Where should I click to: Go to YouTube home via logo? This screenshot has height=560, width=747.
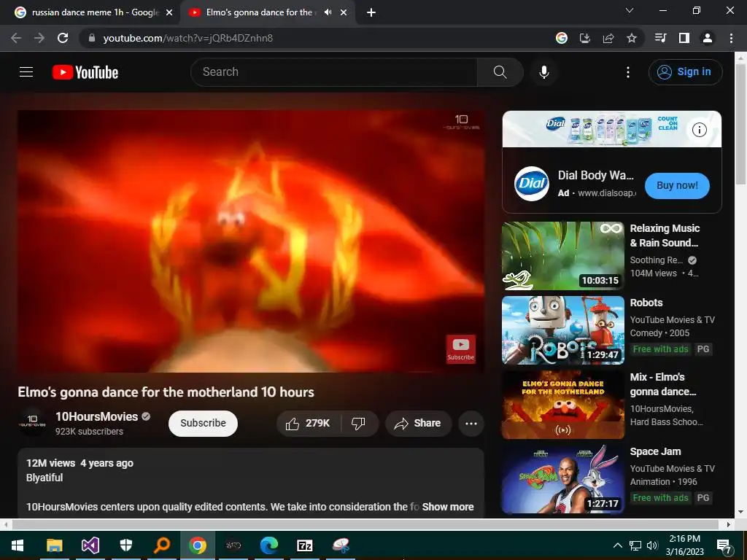point(85,72)
